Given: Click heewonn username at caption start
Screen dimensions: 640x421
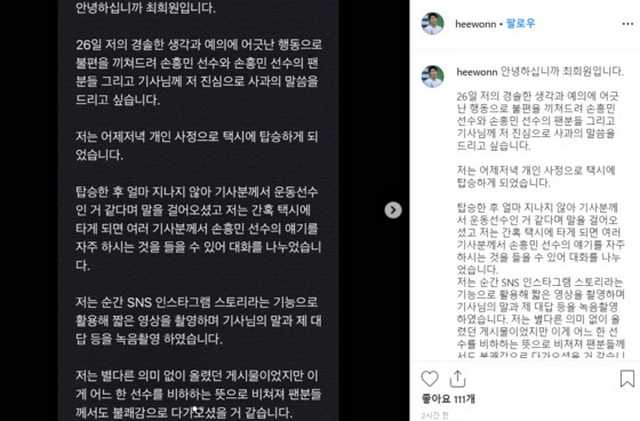Looking at the screenshot, I should coord(477,72).
